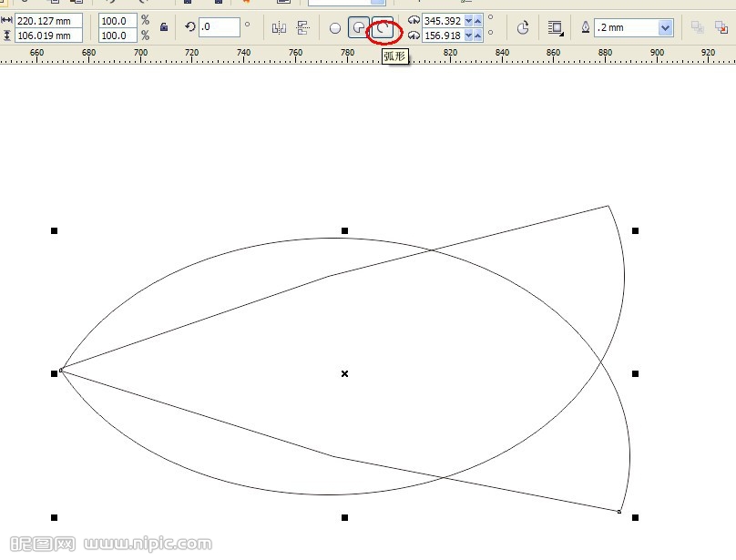This screenshot has height=560, width=736.
Task: Click the arc end node at lower right
Action: click(x=619, y=512)
